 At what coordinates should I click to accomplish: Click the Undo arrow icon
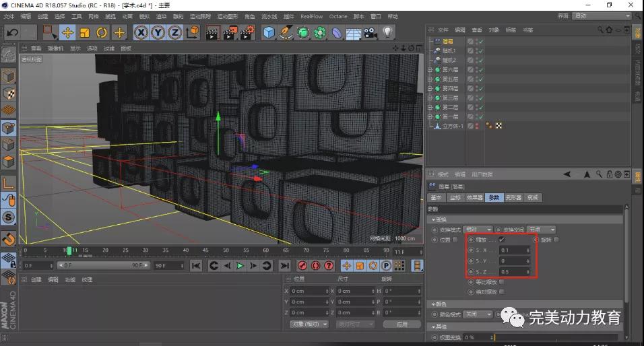click(x=12, y=32)
